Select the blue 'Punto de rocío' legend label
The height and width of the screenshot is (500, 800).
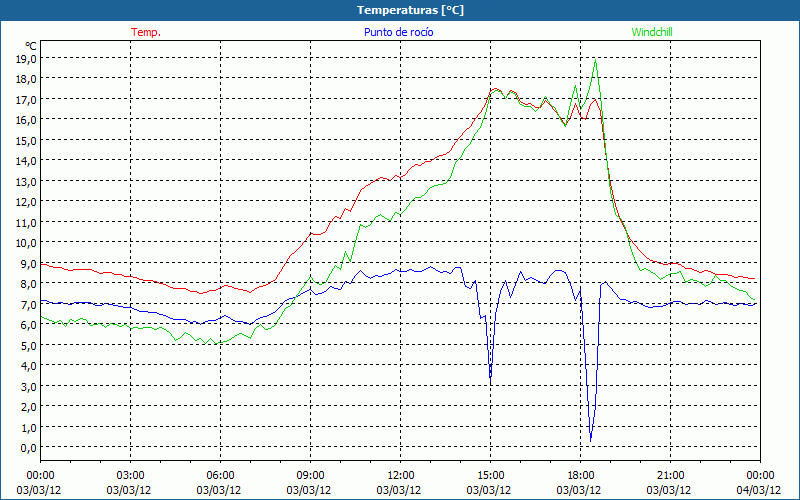coord(398,32)
